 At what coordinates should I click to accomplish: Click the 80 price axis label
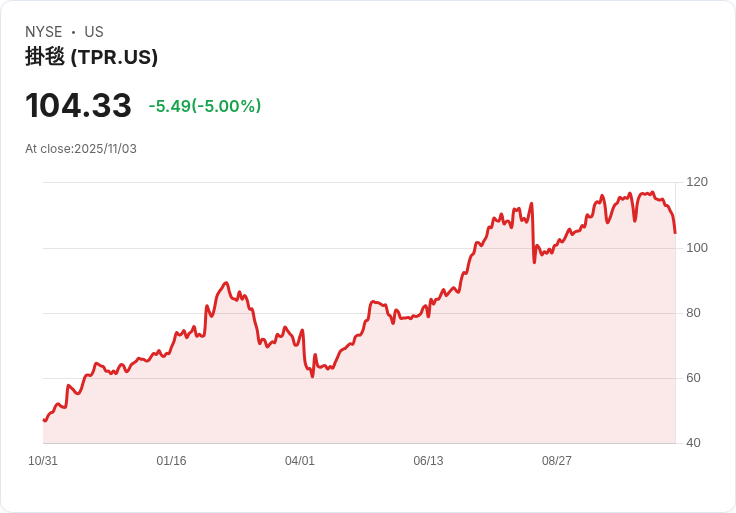693,313
